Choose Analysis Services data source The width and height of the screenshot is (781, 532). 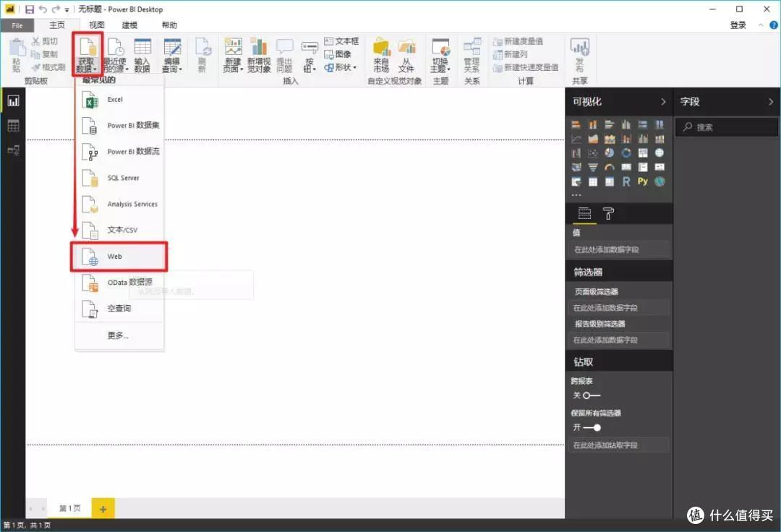tap(119, 204)
